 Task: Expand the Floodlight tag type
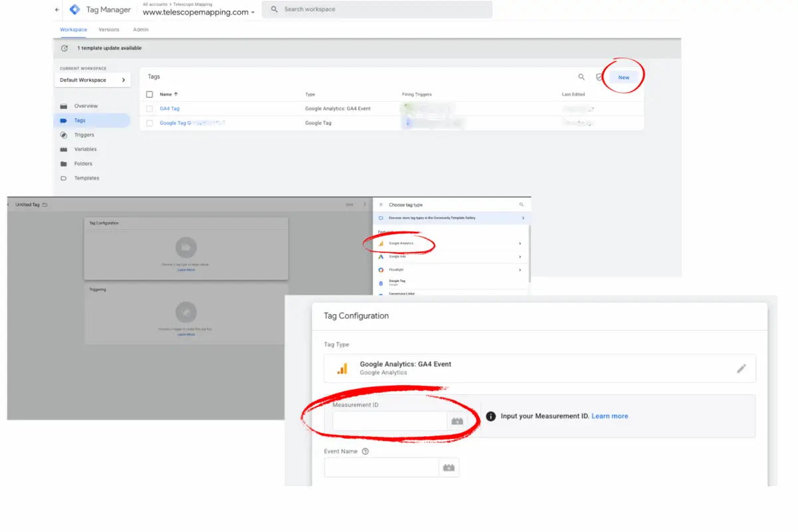pos(452,270)
